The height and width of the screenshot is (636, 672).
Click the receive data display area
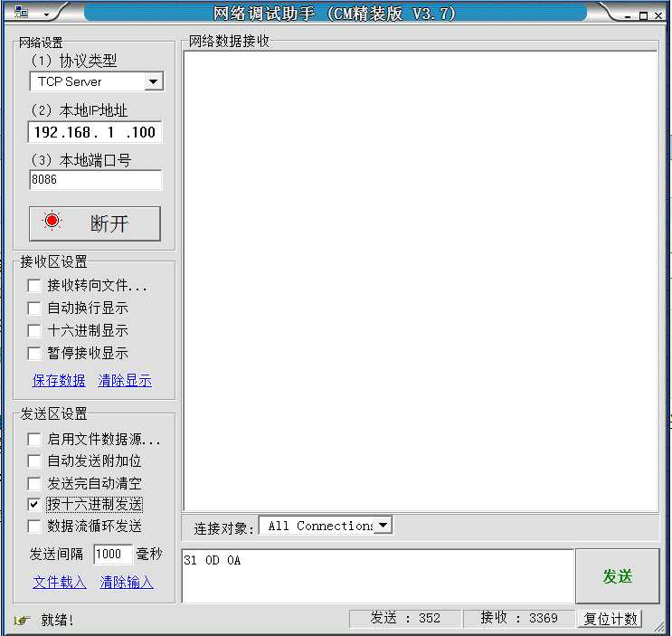click(421, 280)
